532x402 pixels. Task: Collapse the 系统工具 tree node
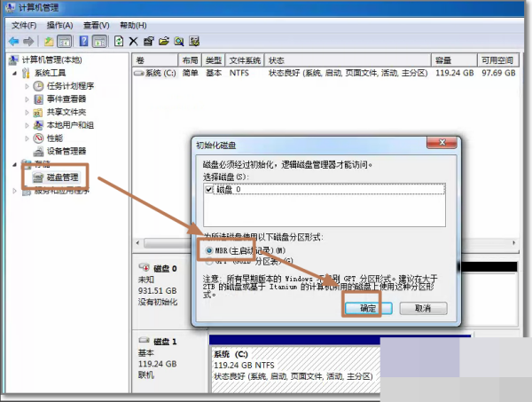[x=14, y=74]
